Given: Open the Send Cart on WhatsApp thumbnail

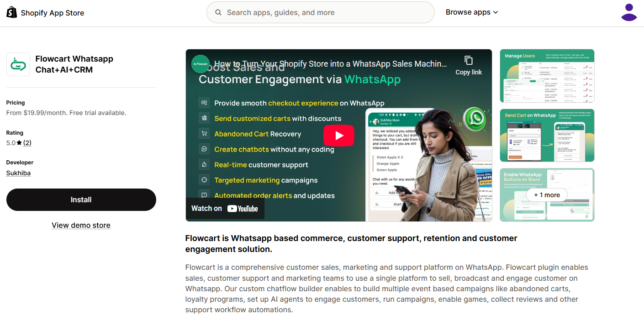Looking at the screenshot, I should 547,135.
